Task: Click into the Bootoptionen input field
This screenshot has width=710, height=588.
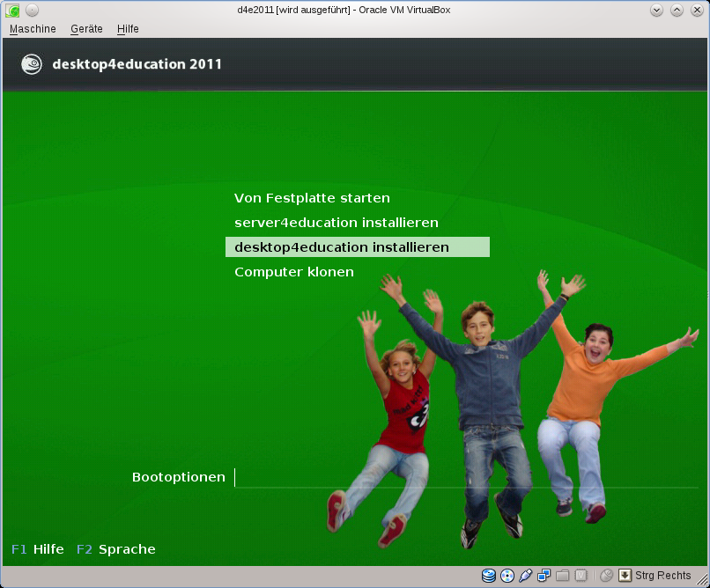Action: (466, 478)
